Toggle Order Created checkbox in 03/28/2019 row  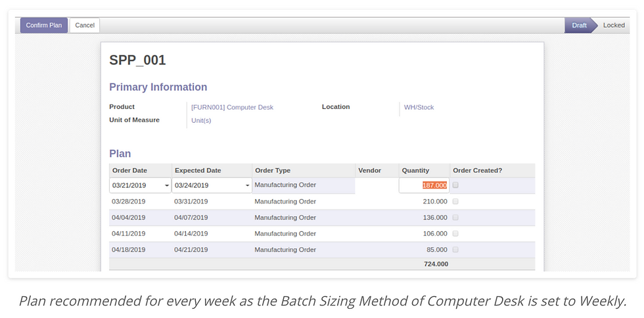click(x=455, y=201)
